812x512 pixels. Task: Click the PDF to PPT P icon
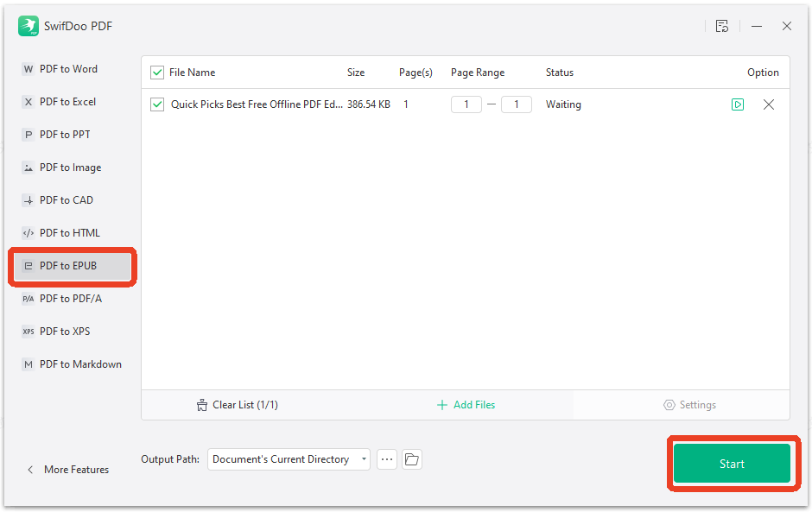29,135
